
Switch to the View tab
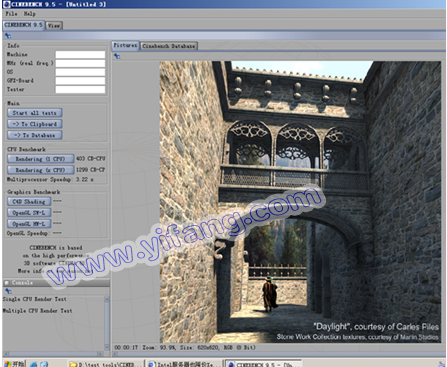pos(54,25)
